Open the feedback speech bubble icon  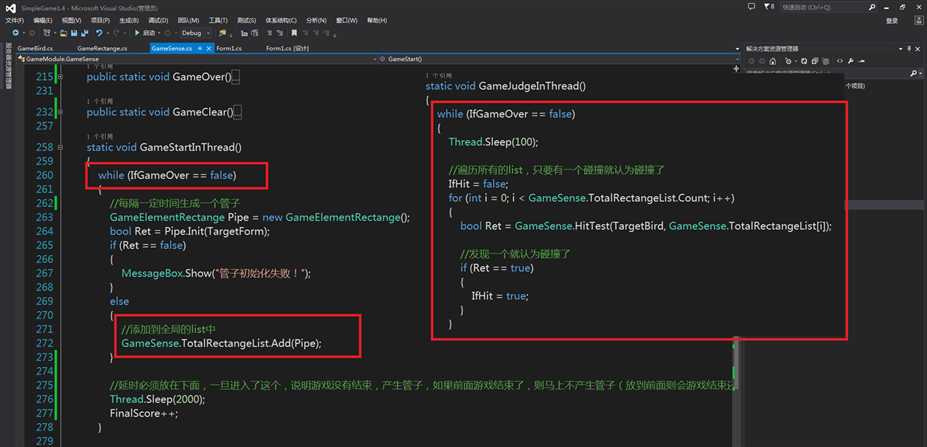[x=751, y=7]
